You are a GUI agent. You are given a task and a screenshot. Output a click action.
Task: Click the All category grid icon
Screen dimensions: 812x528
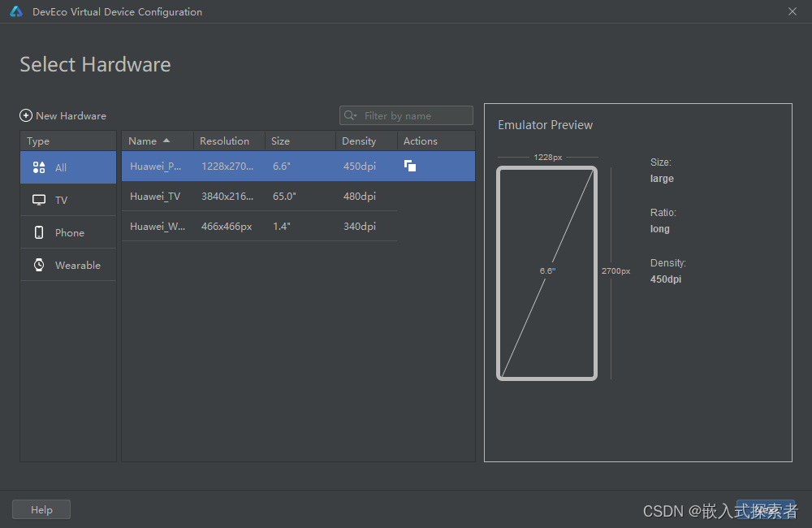click(39, 167)
